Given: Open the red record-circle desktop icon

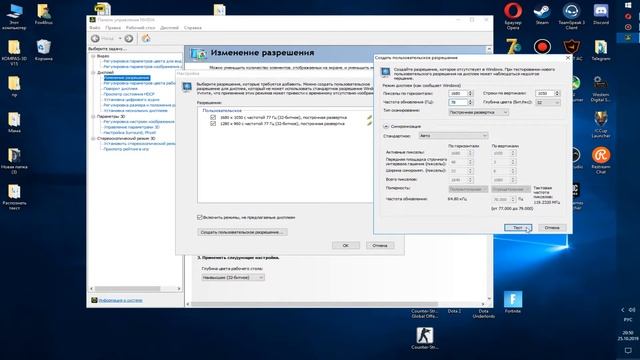Looking at the screenshot, I should coord(542,47).
